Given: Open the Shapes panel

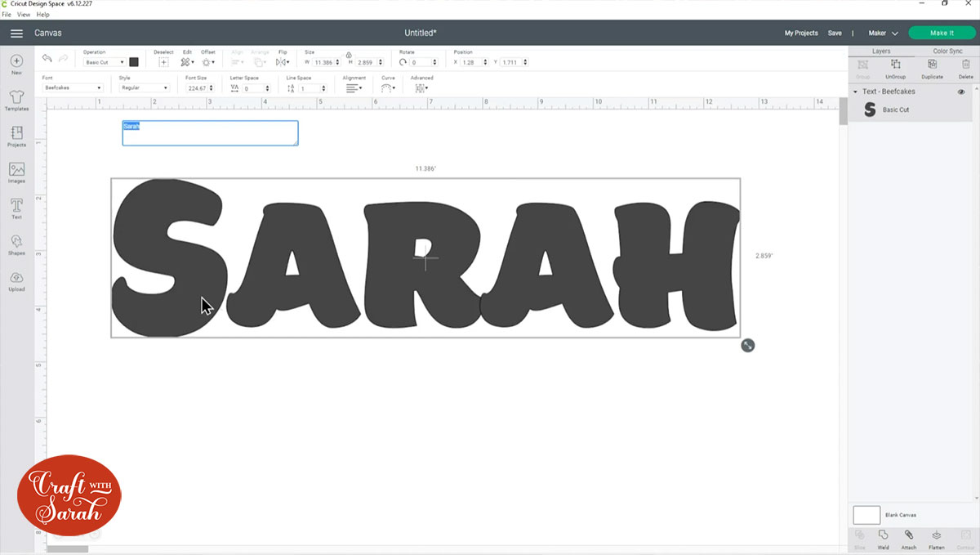Looking at the screenshot, I should [16, 244].
